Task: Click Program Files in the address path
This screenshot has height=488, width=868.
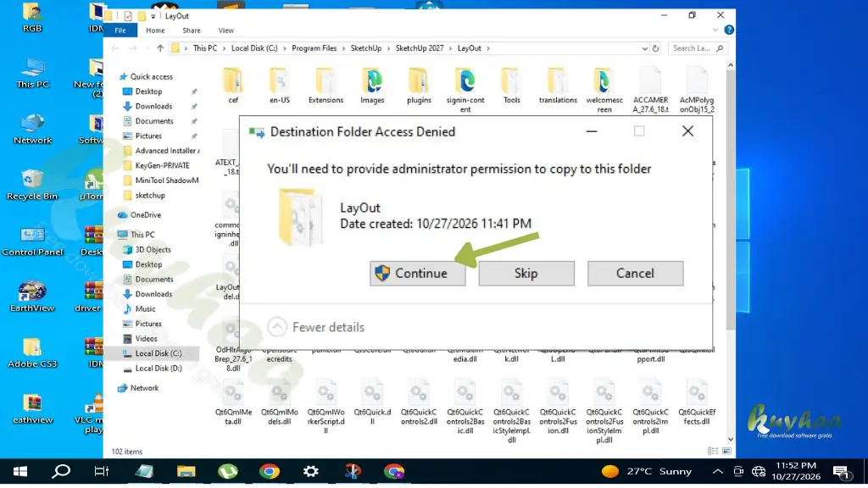Action: tap(314, 48)
